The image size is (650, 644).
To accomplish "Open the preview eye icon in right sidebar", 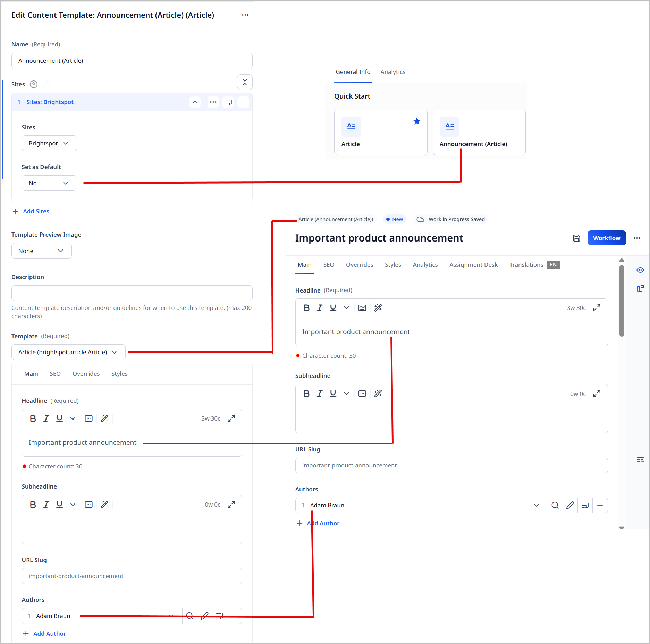I will click(x=640, y=270).
